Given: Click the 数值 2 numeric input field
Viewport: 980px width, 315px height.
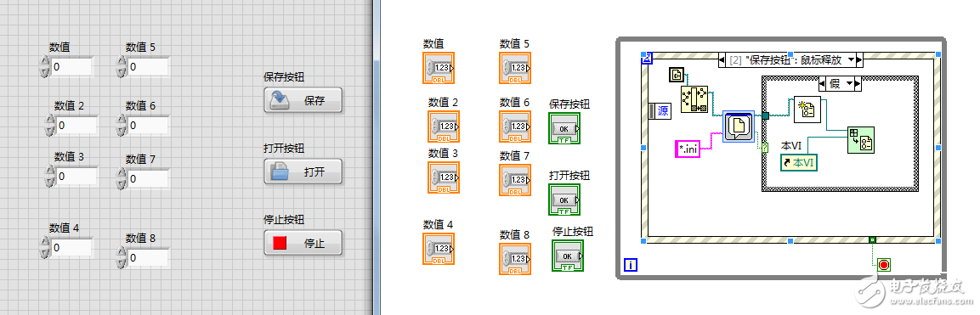Looking at the screenshot, I should pos(76,126).
